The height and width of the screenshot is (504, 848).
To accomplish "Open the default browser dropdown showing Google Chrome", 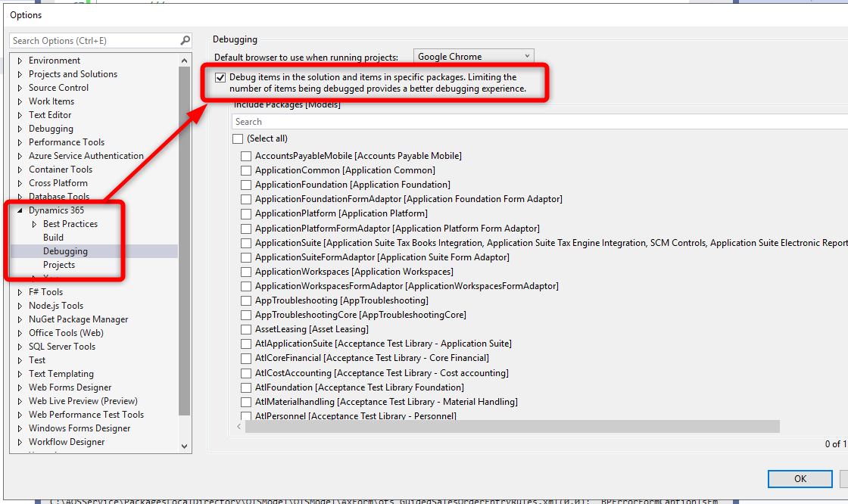I will (474, 56).
